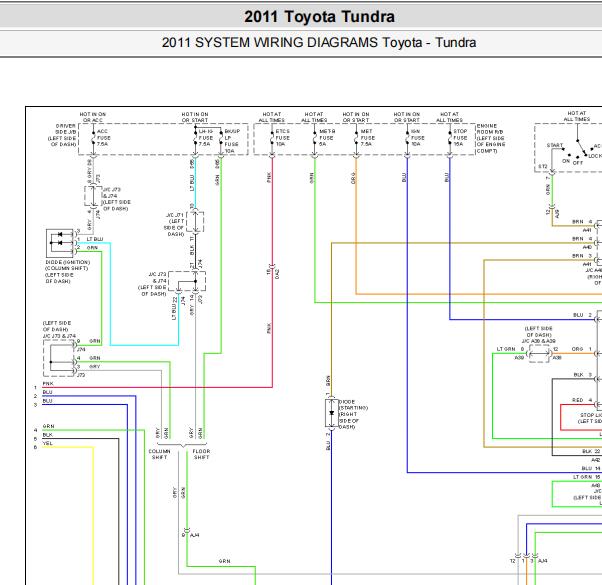Click the "LT GRN 15" wire label
The height and width of the screenshot is (585, 602).
point(587,476)
